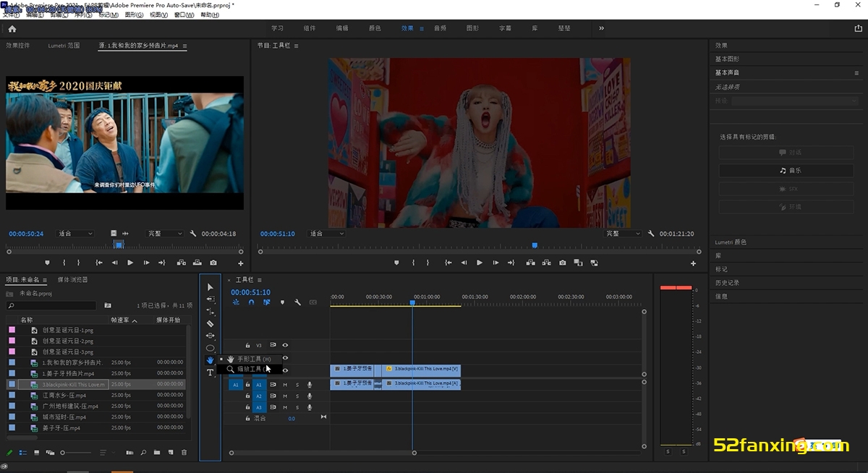Go to the Home screen icon
This screenshot has height=473, width=868.
[12, 29]
